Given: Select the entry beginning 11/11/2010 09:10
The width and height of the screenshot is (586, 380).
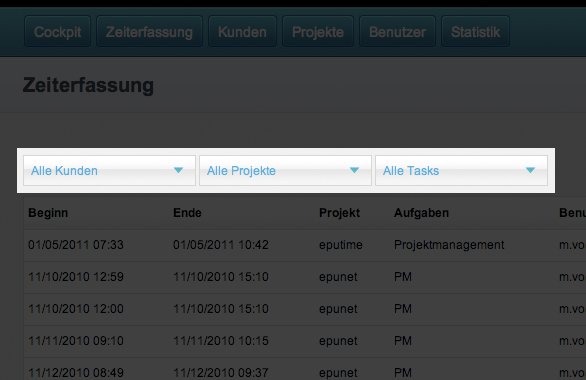Looking at the screenshot, I should (305, 341).
